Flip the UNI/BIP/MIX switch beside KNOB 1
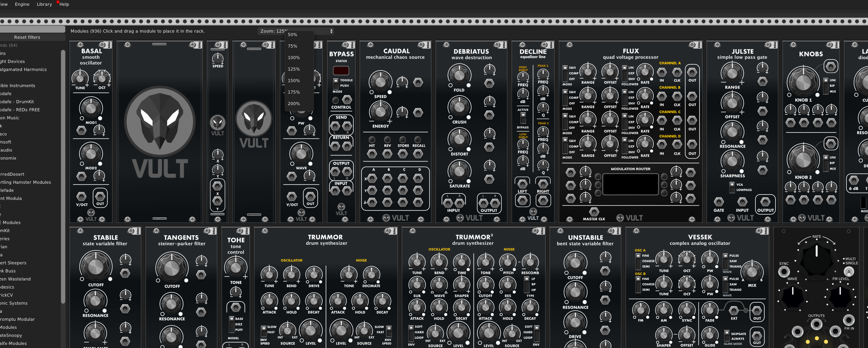The height and width of the screenshot is (348, 868). click(826, 86)
